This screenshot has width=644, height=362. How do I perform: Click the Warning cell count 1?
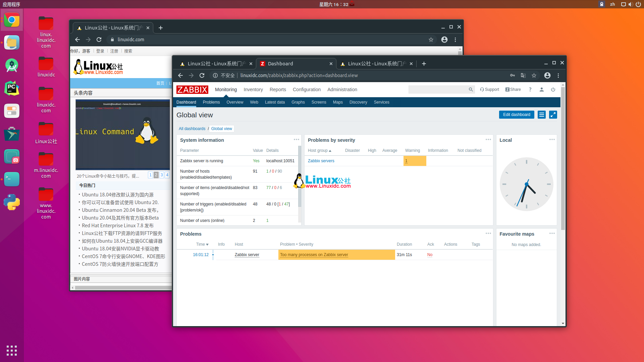coord(415,161)
